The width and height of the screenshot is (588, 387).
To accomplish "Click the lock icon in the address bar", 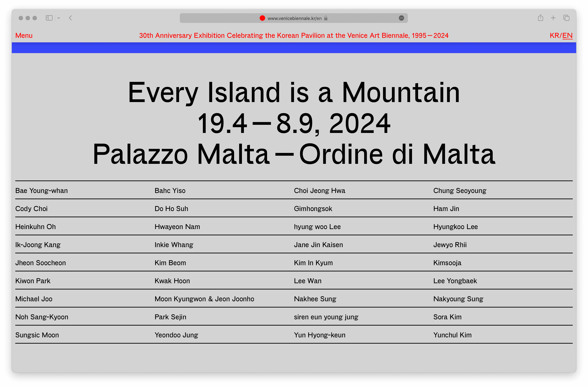I will [x=326, y=18].
